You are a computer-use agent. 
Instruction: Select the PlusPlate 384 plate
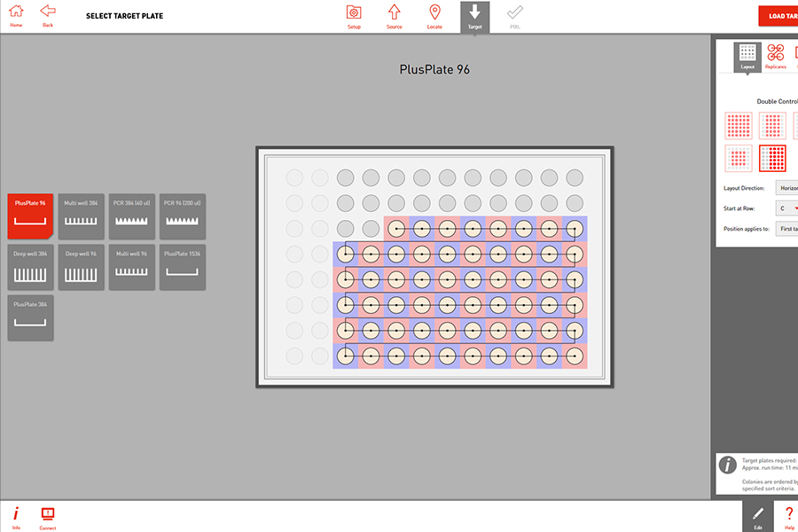pos(30,317)
